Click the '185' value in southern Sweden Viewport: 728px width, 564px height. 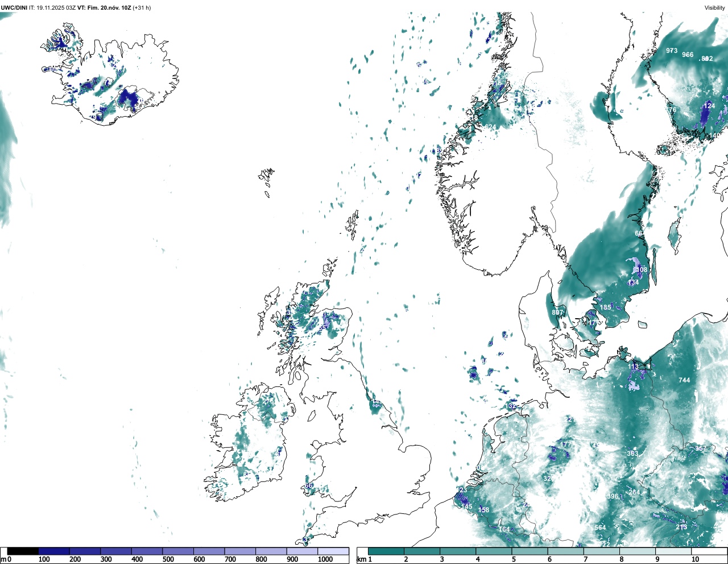[606, 307]
